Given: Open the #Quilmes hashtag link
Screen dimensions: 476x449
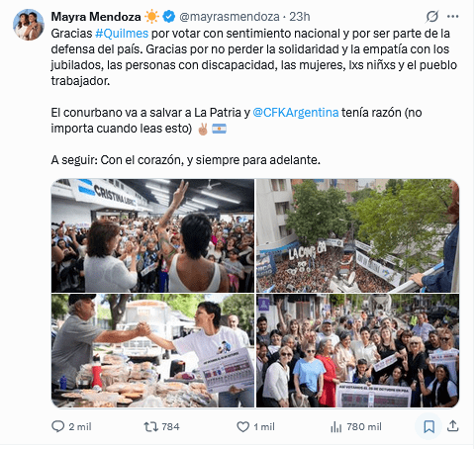Looking at the screenshot, I should [x=122, y=34].
